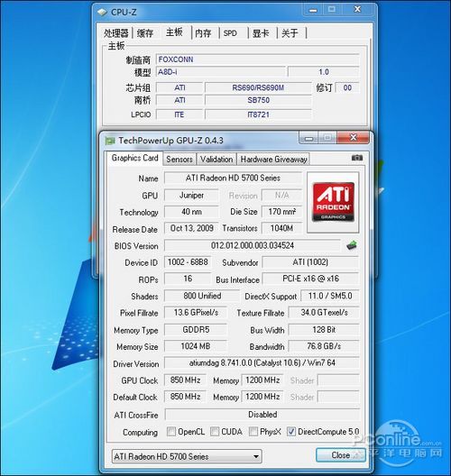This screenshot has width=451, height=476.
Task: Click the Driver Version field value
Action: coord(262,362)
